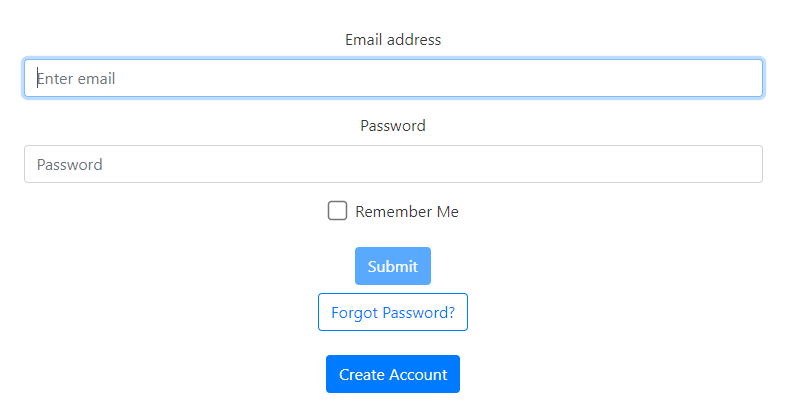Click the Remember Me label text
Image resolution: width=785 pixels, height=414 pixels.
[x=406, y=212]
